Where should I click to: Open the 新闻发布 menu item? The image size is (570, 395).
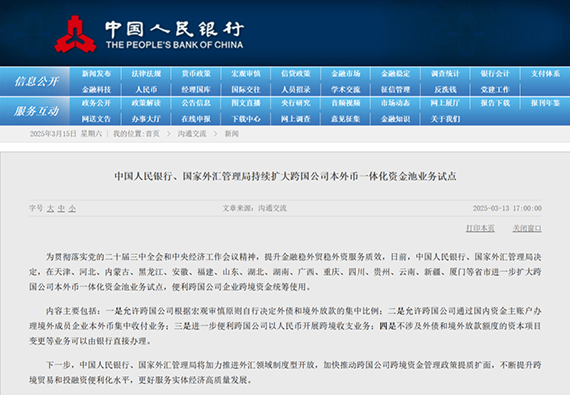[96, 74]
